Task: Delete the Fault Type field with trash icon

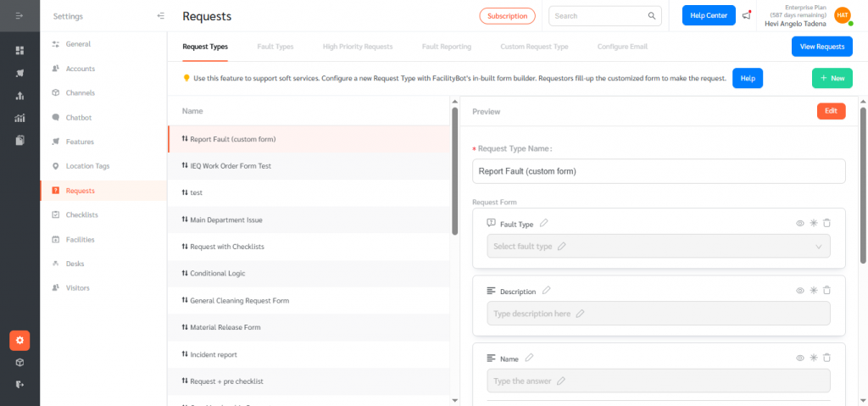Action: (826, 223)
